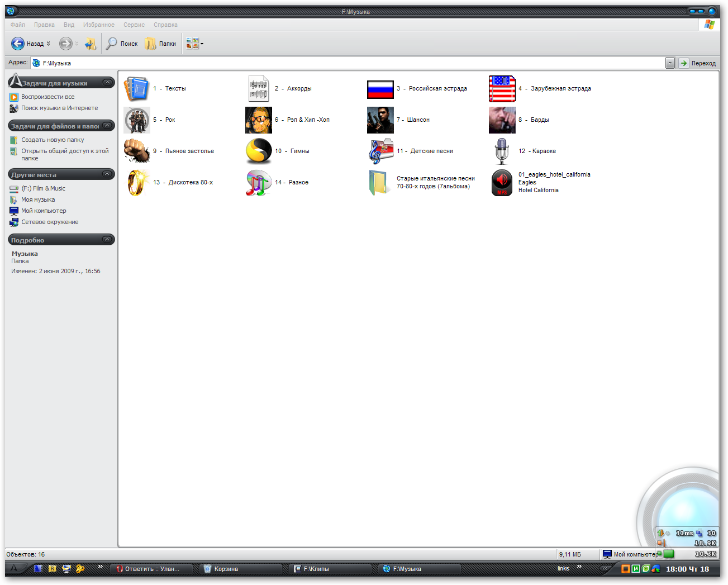Screen dimensions: 728x585
Task: Select "Моя музыка" in the sidebar
Action: coord(38,199)
